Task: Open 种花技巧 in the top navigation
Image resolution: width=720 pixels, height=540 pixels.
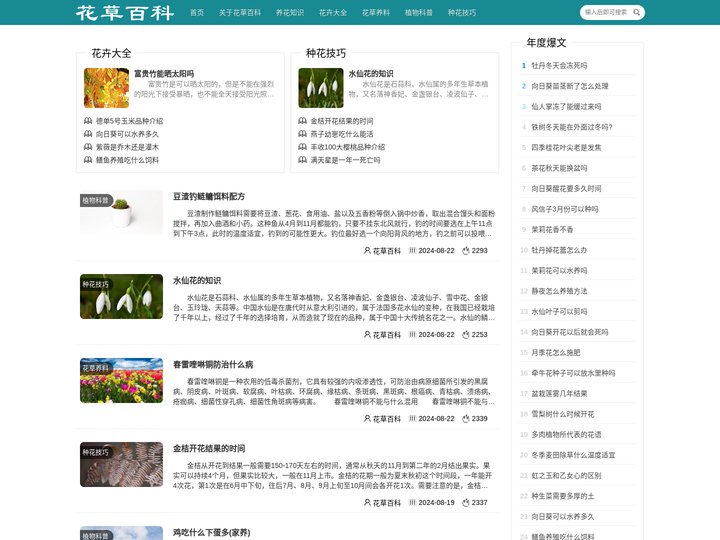Action: 462,12
